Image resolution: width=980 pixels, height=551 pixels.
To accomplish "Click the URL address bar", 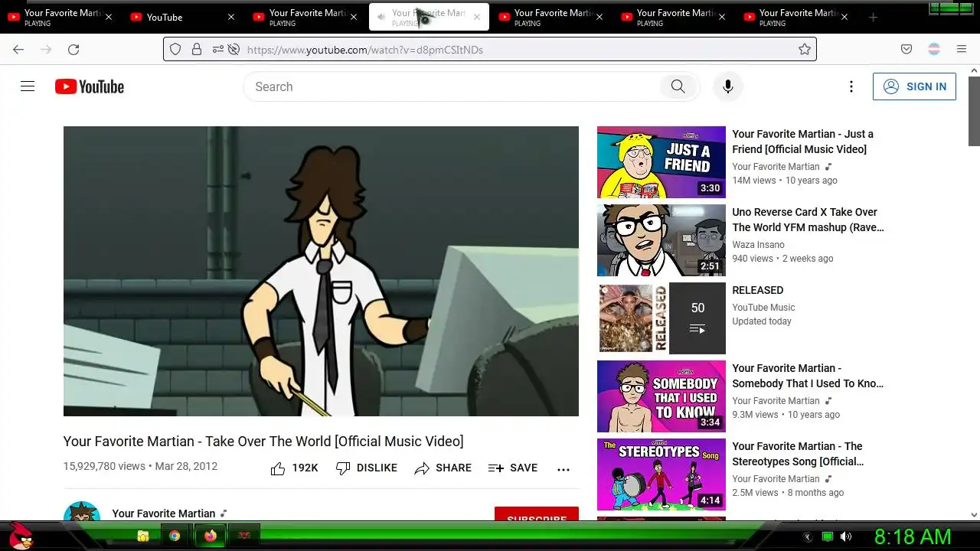I will pyautogui.click(x=490, y=49).
